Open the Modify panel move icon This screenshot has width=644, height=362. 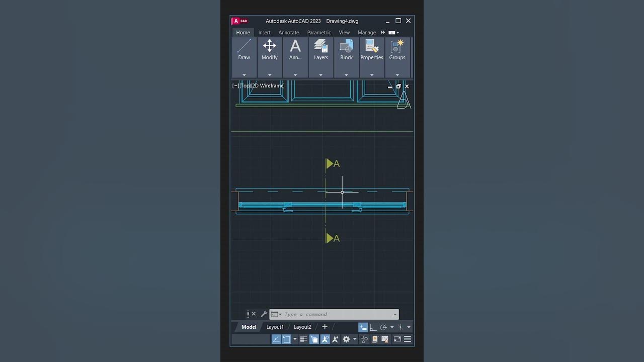[x=270, y=46]
